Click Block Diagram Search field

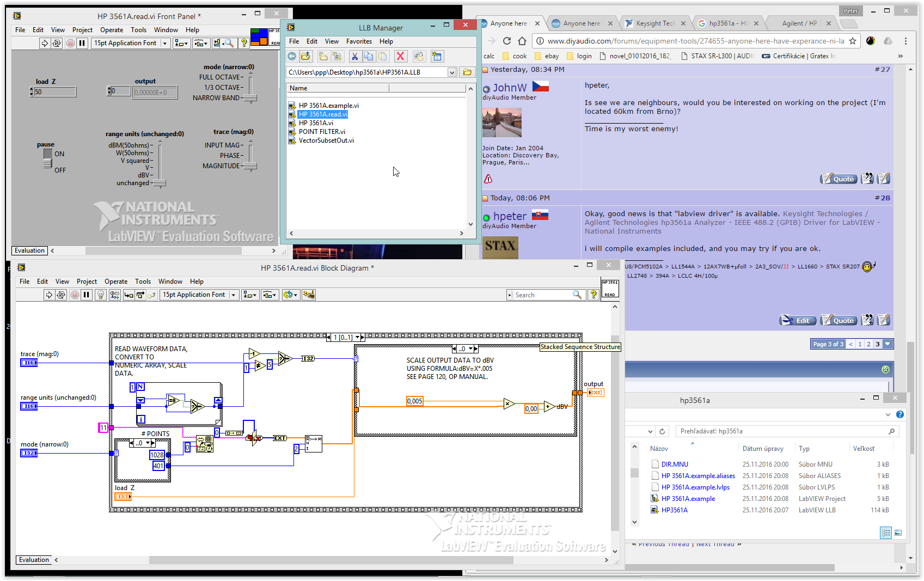pyautogui.click(x=544, y=295)
